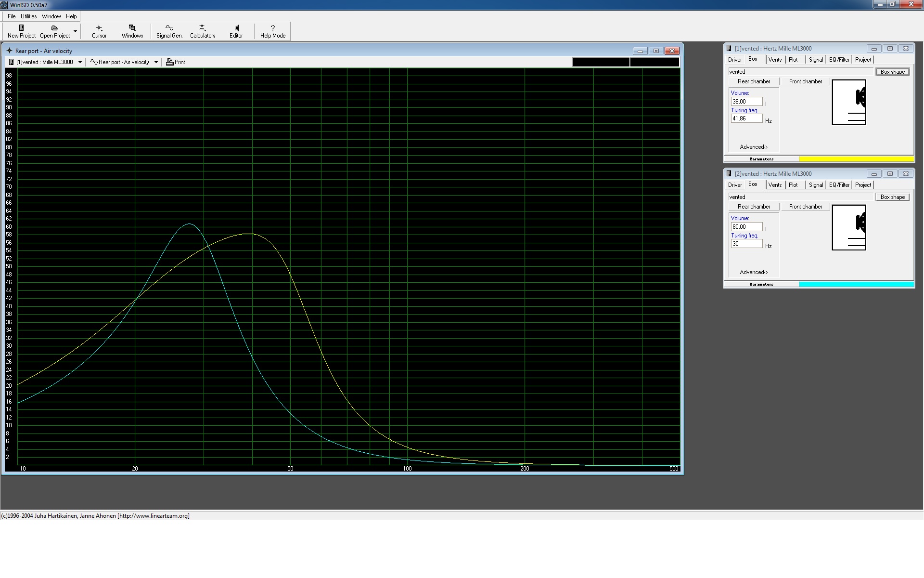The width and height of the screenshot is (924, 578).
Task: Open the Utilities menu
Action: [x=28, y=16]
